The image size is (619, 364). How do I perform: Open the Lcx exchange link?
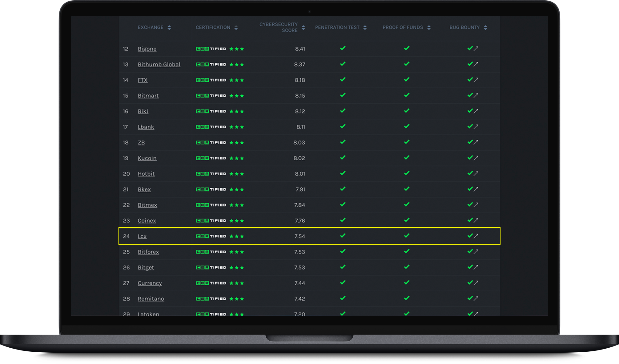[x=142, y=236]
